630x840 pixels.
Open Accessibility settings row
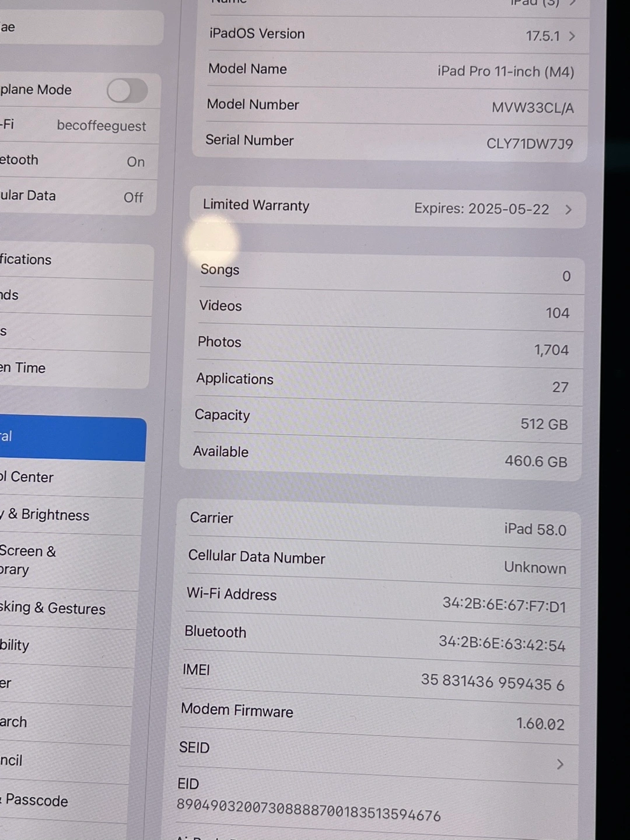(x=68, y=646)
